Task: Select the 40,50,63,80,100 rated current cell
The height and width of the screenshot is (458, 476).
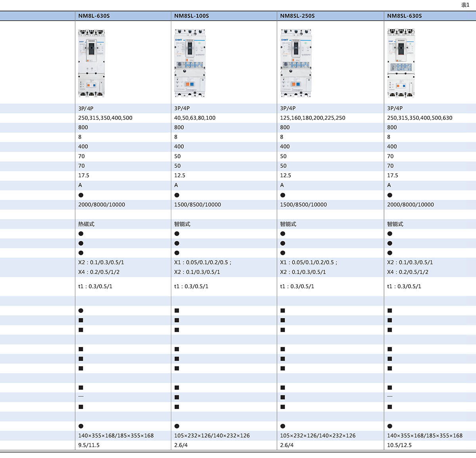Action: (195, 118)
